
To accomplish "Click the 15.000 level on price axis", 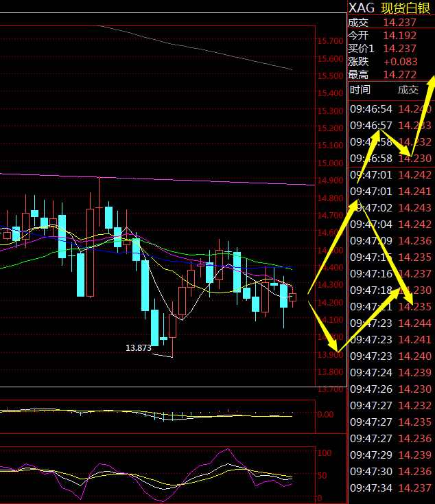I will click(x=330, y=163).
